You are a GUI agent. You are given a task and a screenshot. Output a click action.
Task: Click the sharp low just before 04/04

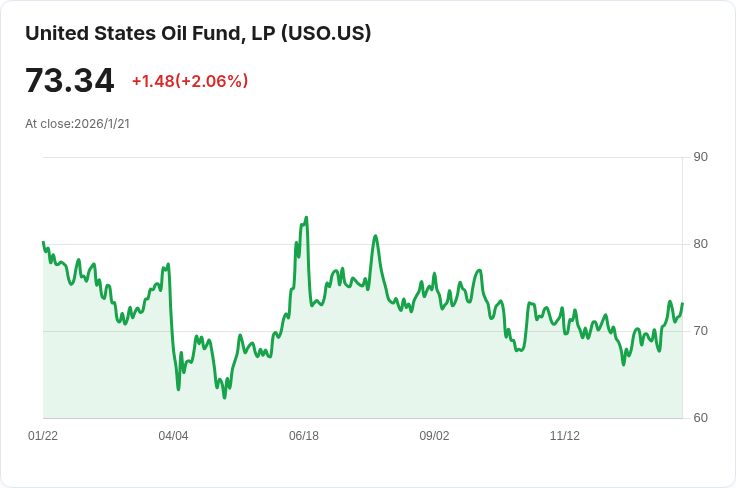(178, 389)
